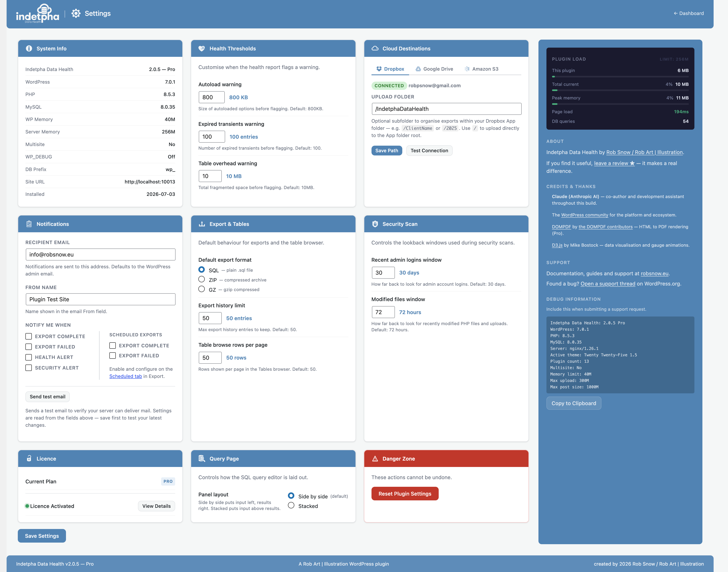Click Table overhead warning input field
The height and width of the screenshot is (572, 728).
210,176
